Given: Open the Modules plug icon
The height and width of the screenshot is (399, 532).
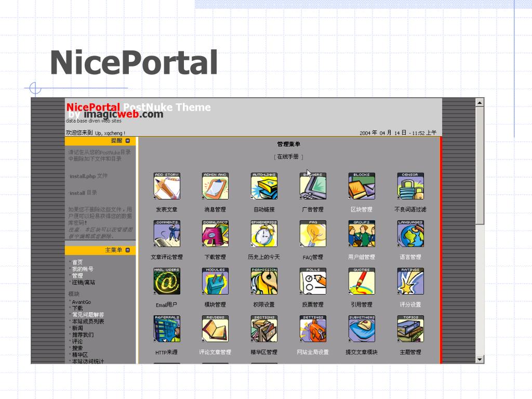Looking at the screenshot, I should point(215,281).
